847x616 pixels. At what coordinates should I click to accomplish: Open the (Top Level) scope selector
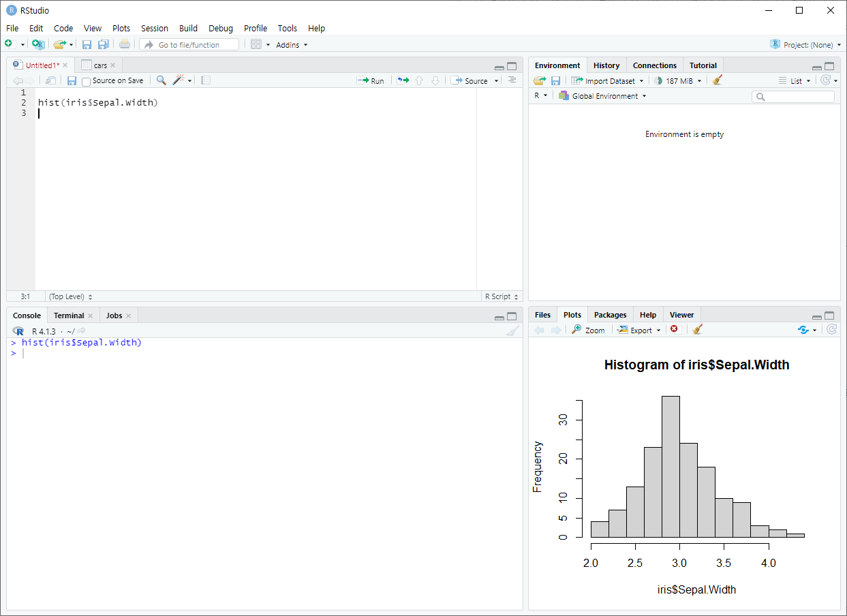point(71,296)
